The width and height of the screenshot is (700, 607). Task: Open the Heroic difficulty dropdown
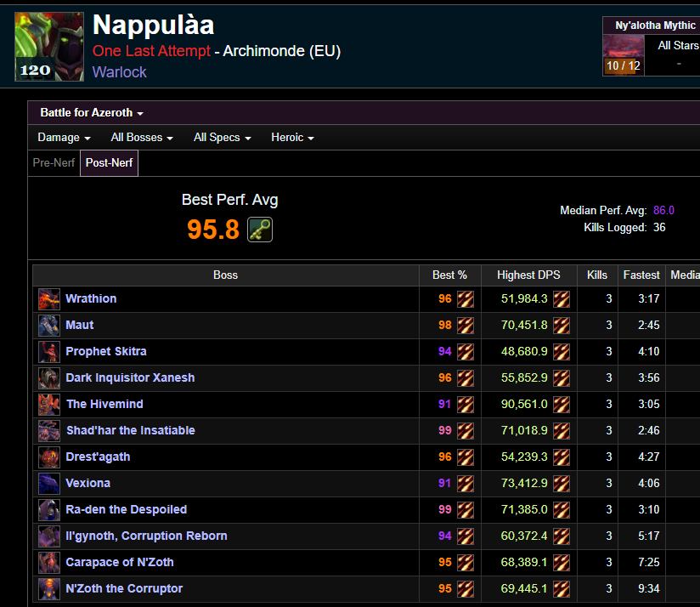click(x=292, y=138)
